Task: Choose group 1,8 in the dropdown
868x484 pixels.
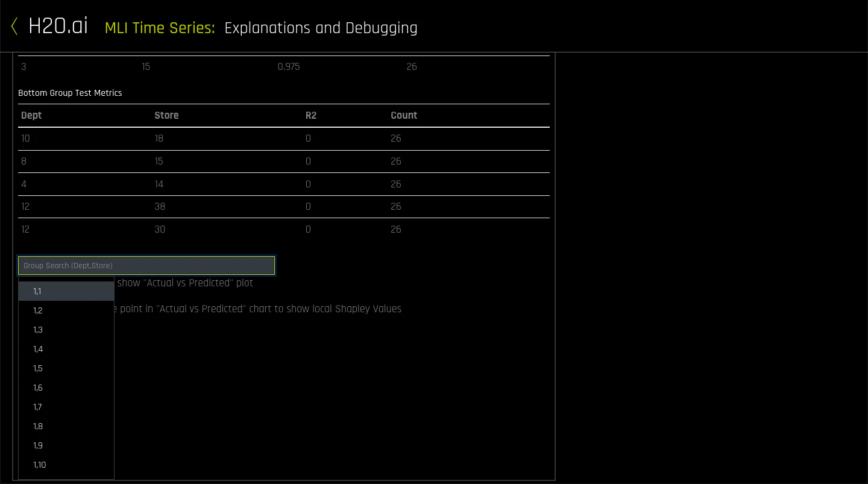Action: point(66,426)
